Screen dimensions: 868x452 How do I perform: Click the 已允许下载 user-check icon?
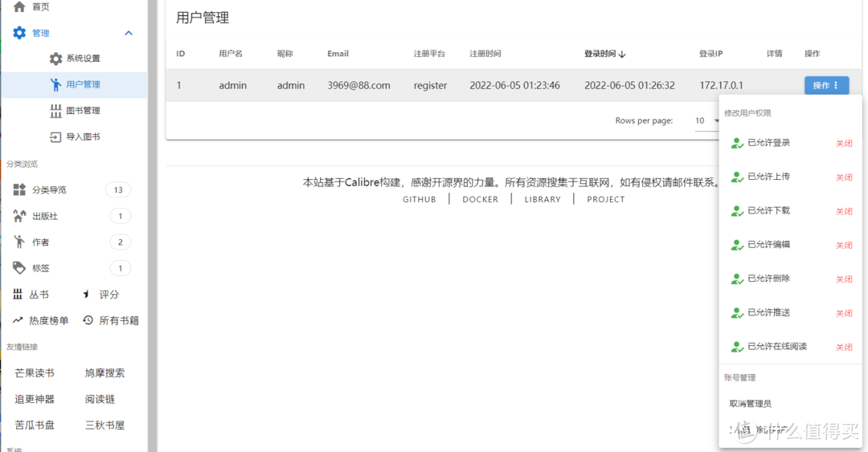(737, 211)
